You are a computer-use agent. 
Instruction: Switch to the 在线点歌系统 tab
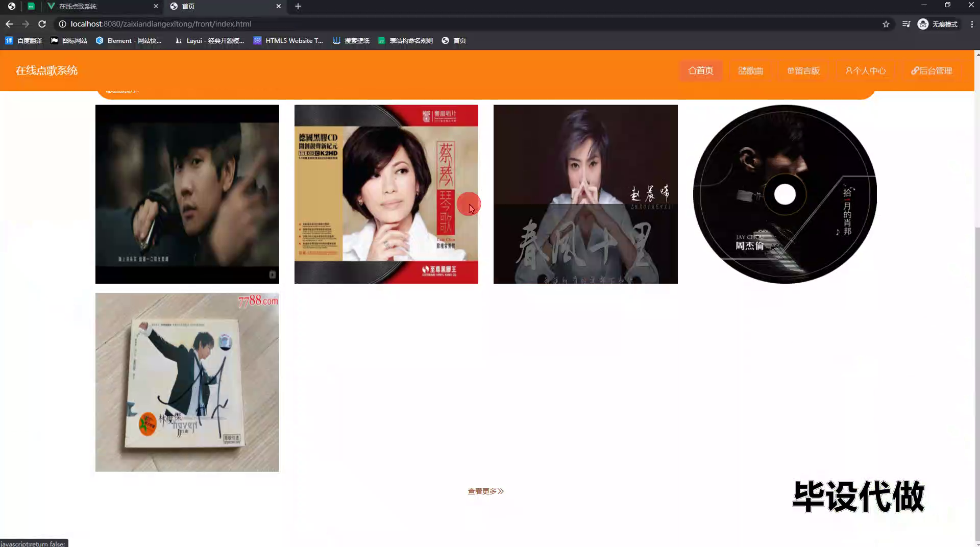click(x=102, y=6)
